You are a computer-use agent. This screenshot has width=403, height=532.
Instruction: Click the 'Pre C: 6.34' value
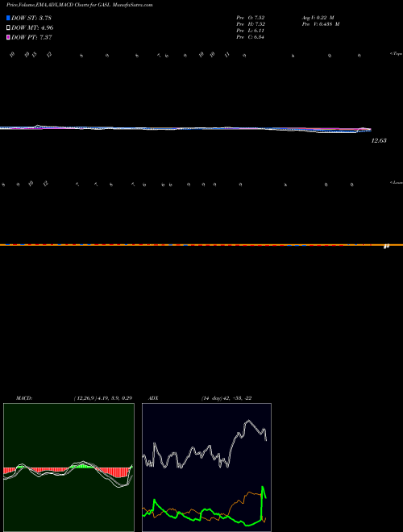(251, 37)
